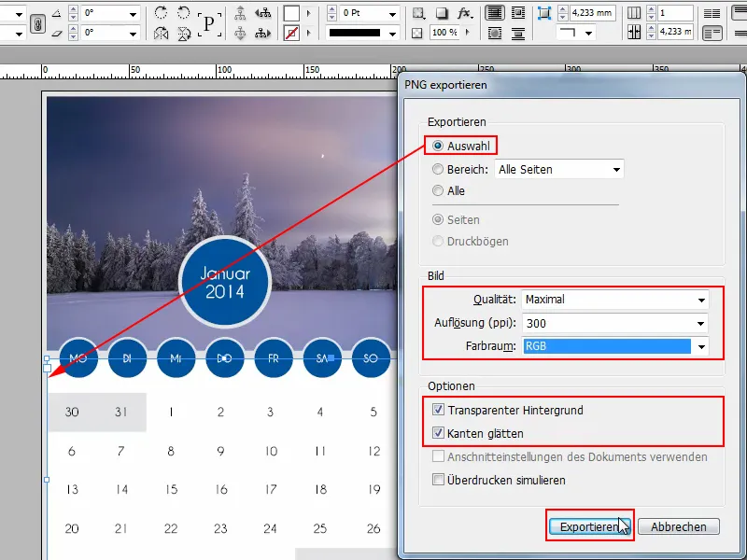This screenshot has width=747, height=560.
Task: Click the column gutter icon
Action: pyautogui.click(x=634, y=33)
